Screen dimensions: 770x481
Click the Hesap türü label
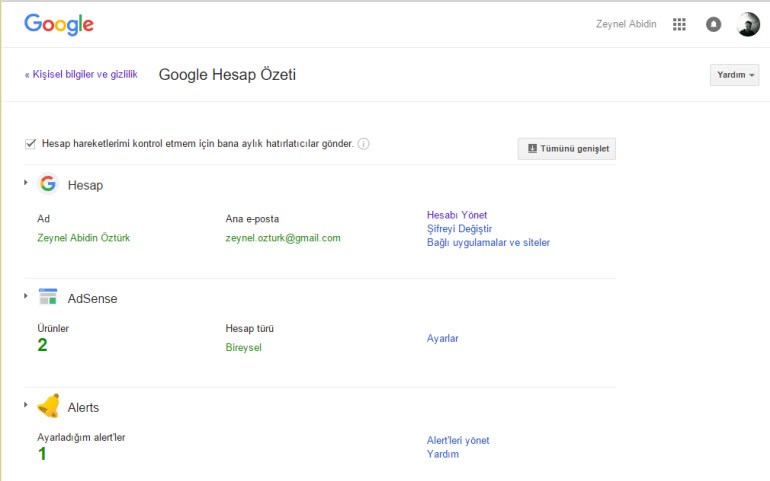pos(249,328)
